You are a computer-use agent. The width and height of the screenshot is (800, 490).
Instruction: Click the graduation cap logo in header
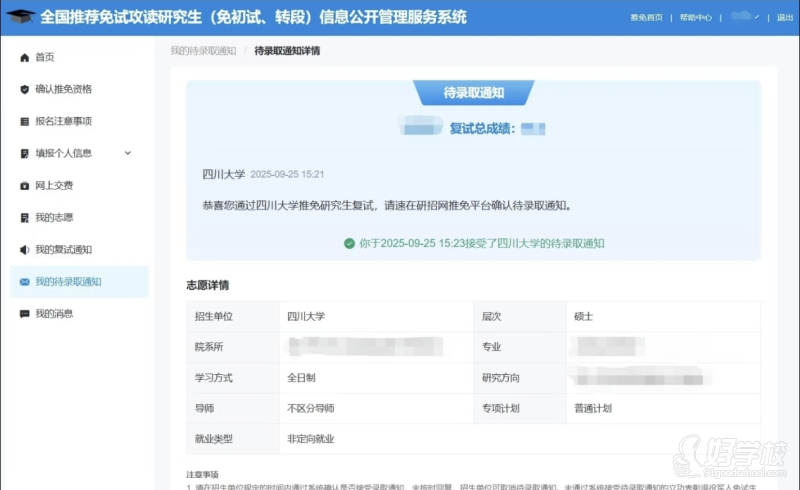[x=19, y=17]
